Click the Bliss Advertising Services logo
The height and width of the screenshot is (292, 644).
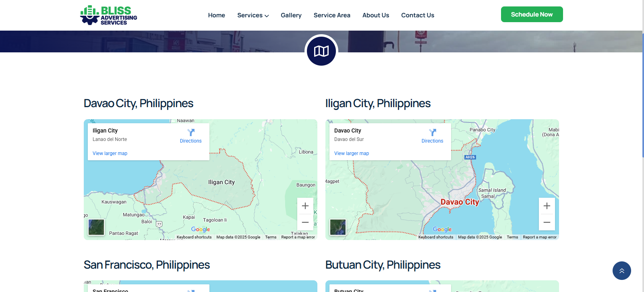click(x=109, y=15)
